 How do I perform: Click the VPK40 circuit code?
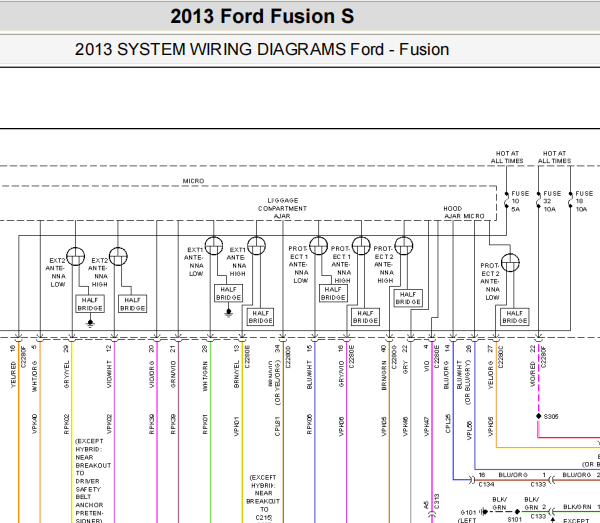[35, 424]
